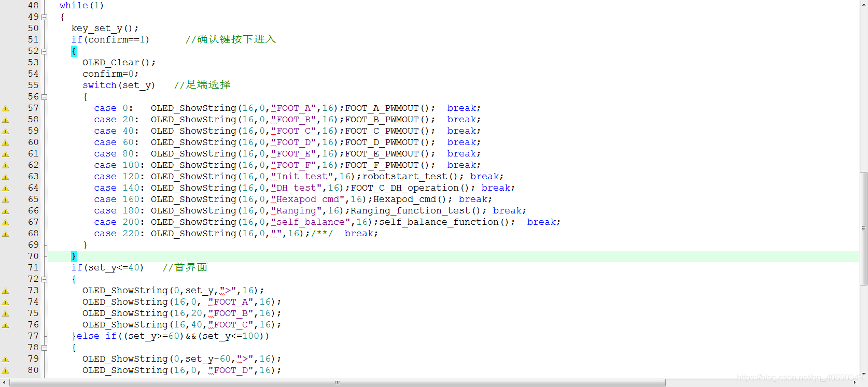
Task: Click 'Hexapod_cmd()' call on line 65
Action: pos(410,199)
